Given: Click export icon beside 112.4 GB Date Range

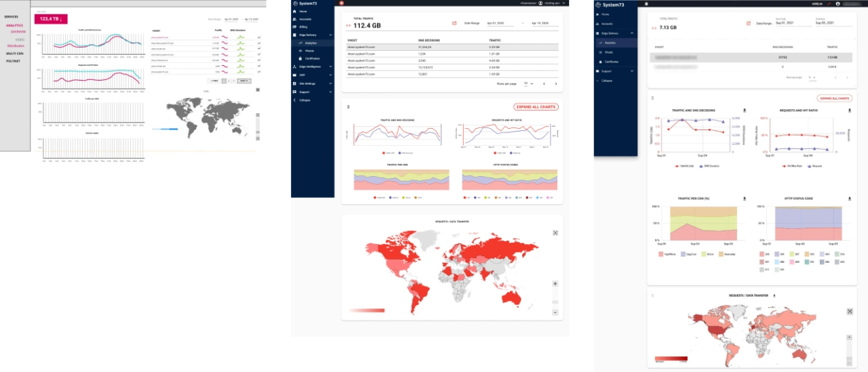Looking at the screenshot, I should (454, 23).
